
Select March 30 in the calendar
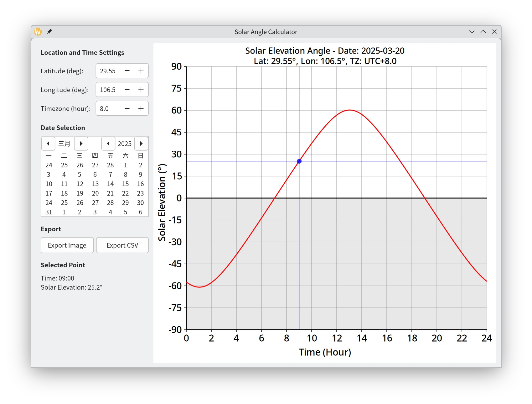141,203
